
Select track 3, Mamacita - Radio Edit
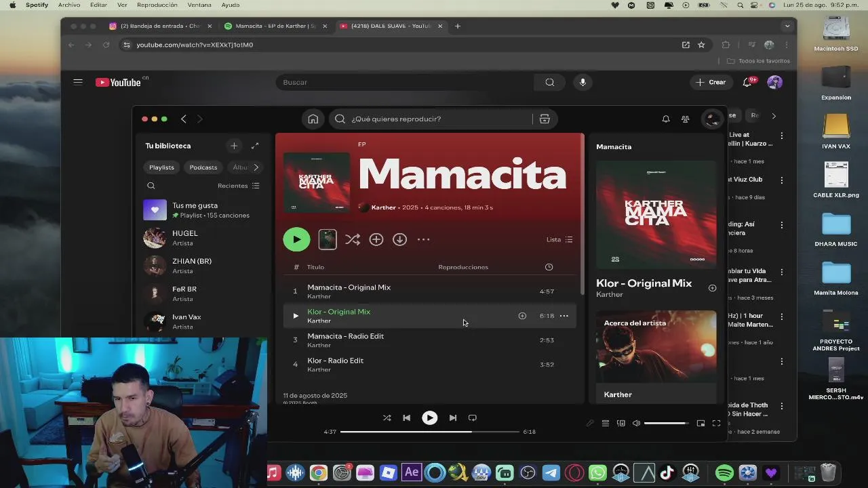click(x=429, y=340)
